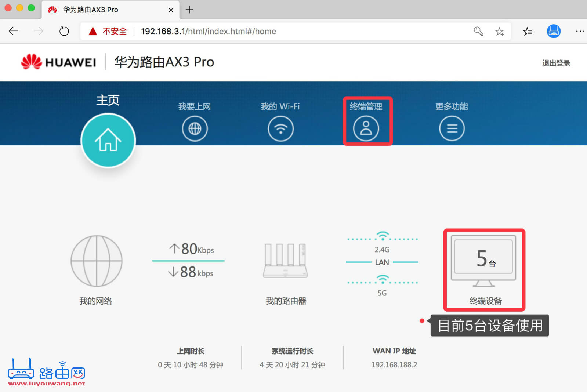Go back with the browser back arrow
Image resolution: width=587 pixels, height=392 pixels.
(14, 31)
